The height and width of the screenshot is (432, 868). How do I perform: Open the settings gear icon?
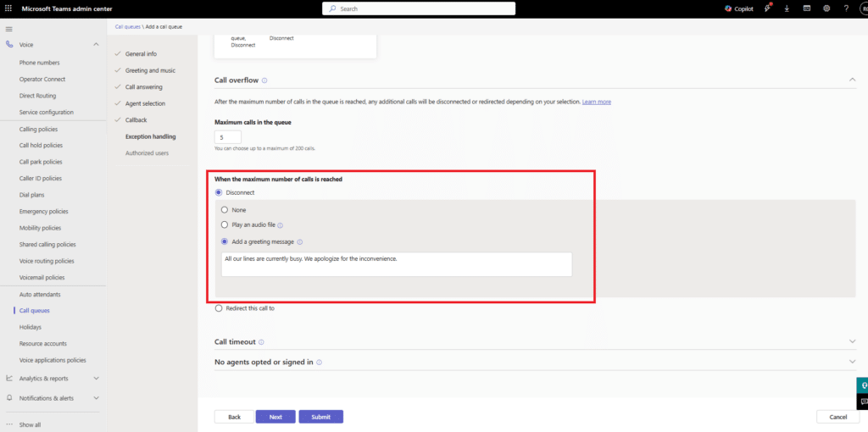coord(826,8)
